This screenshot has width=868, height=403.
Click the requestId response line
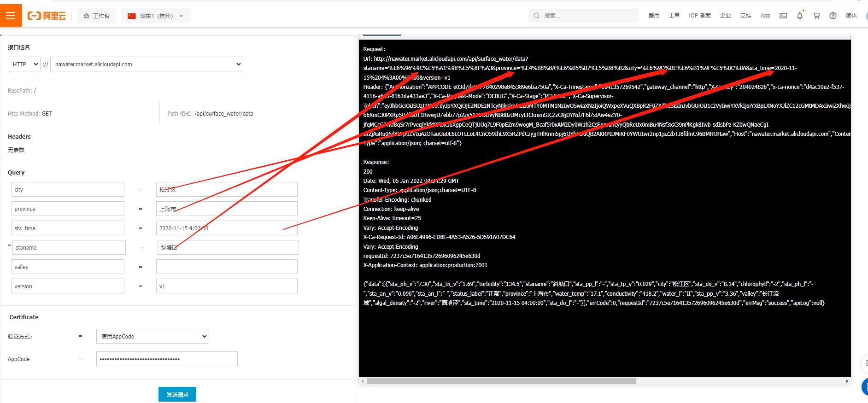(422, 256)
